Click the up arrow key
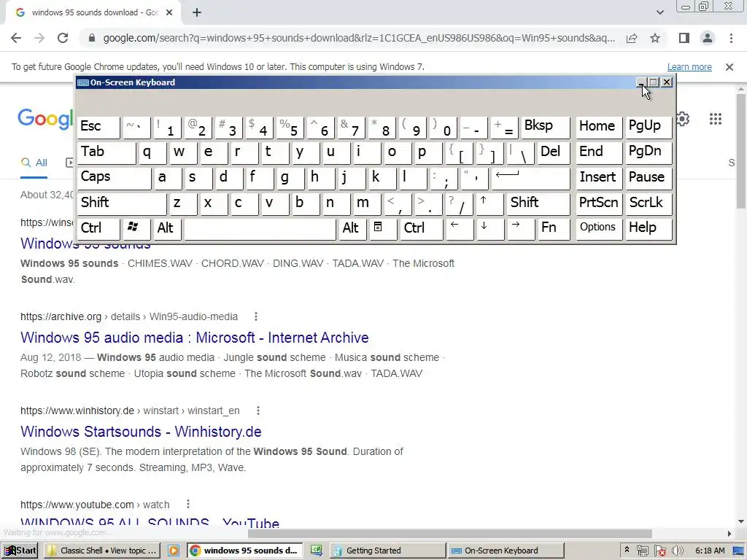 (x=489, y=203)
